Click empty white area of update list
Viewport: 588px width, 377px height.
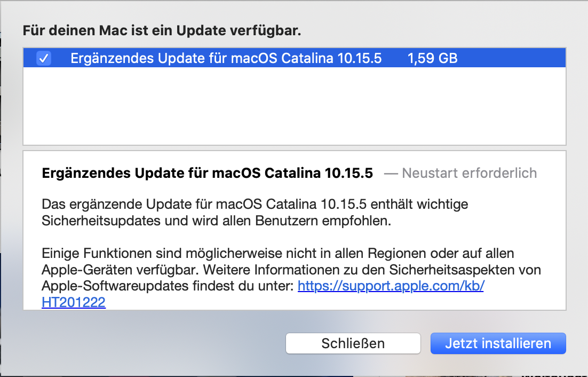tap(293, 107)
